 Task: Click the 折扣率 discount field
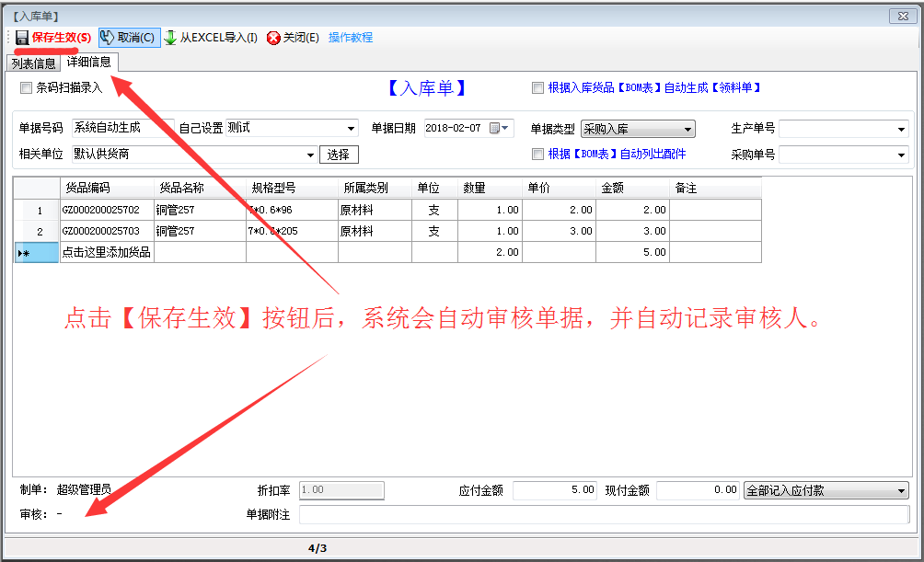[x=341, y=490]
